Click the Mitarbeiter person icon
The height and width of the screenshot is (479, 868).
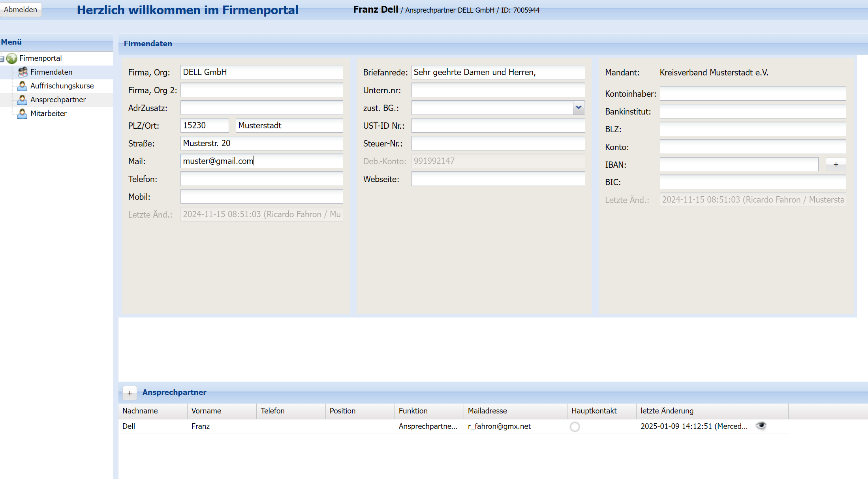[23, 113]
